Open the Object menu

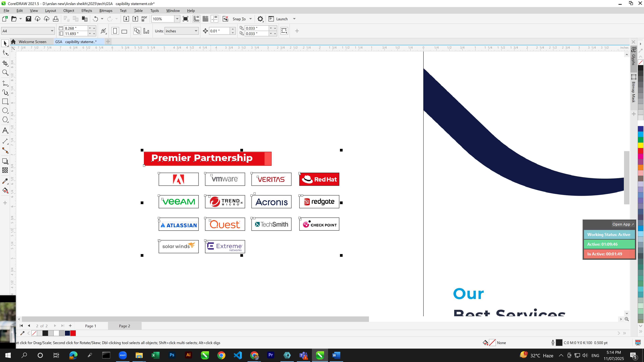point(68,11)
